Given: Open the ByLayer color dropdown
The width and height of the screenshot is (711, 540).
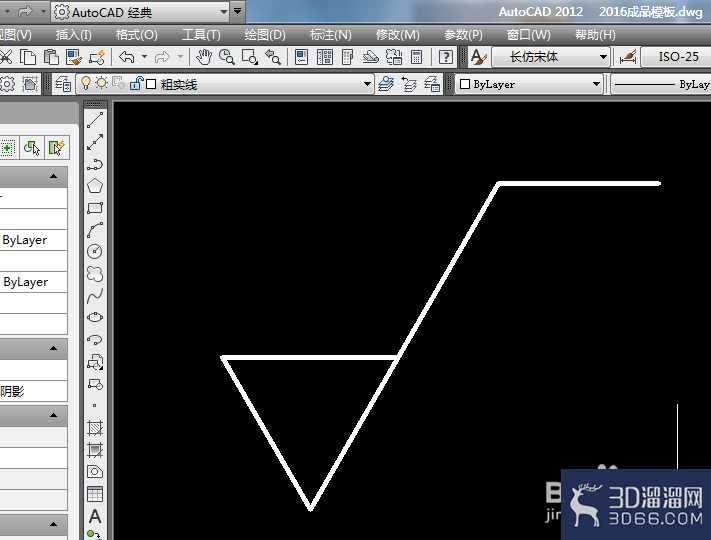Looking at the screenshot, I should 596,84.
